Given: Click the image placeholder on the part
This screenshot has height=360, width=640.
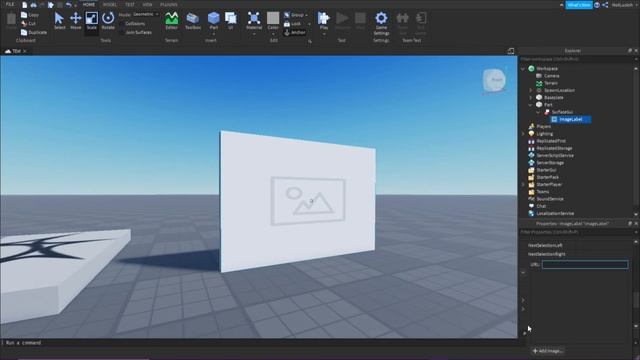Looking at the screenshot, I should click(x=308, y=201).
